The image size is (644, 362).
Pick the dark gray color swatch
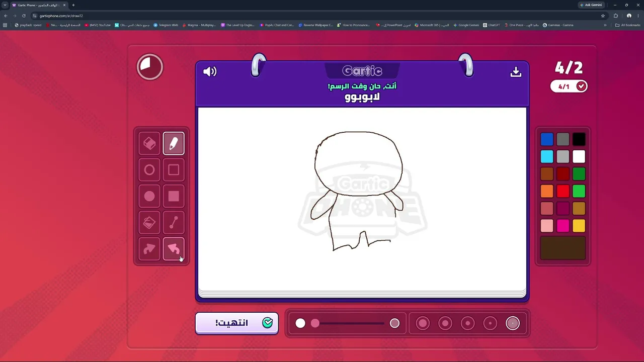563,139
